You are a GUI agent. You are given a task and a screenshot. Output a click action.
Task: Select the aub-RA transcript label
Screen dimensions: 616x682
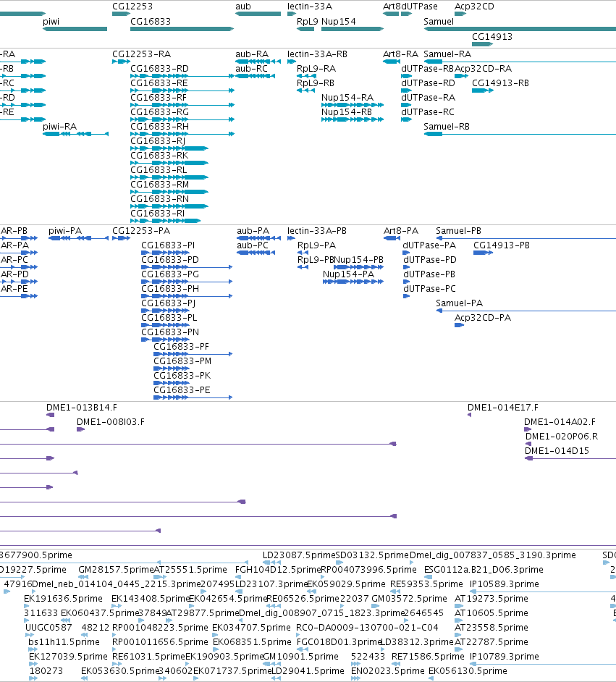[252, 54]
